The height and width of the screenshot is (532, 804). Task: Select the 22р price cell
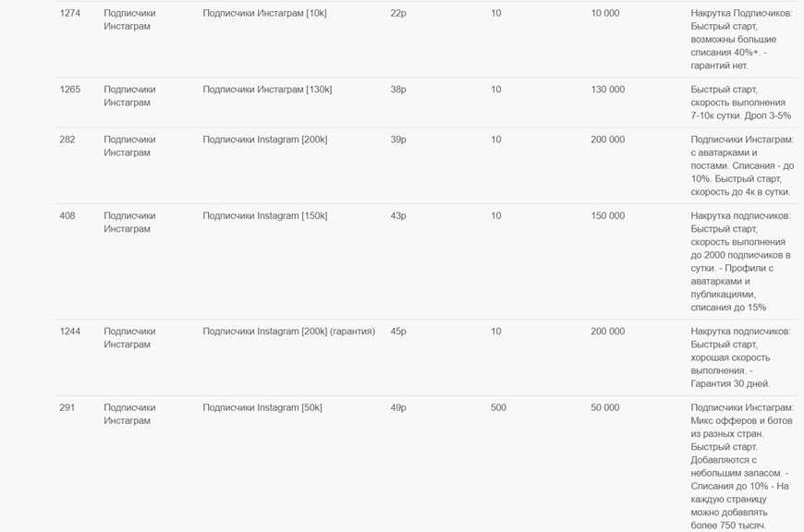pos(398,14)
